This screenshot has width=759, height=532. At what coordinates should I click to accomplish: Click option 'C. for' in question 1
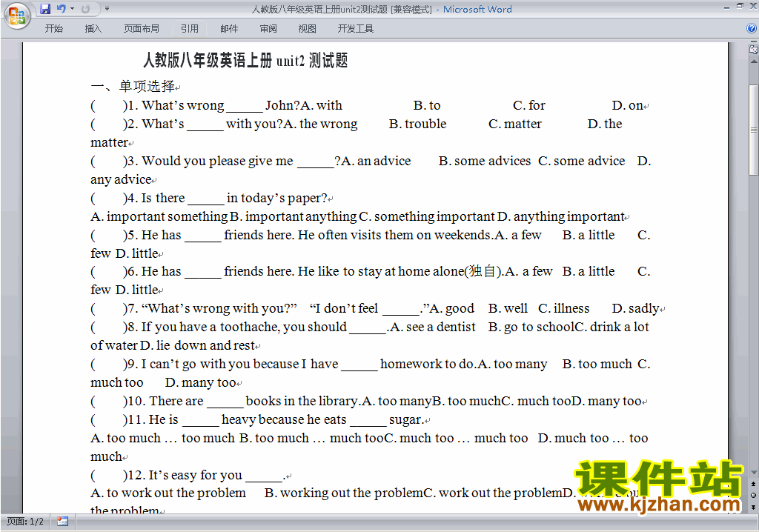click(x=529, y=105)
